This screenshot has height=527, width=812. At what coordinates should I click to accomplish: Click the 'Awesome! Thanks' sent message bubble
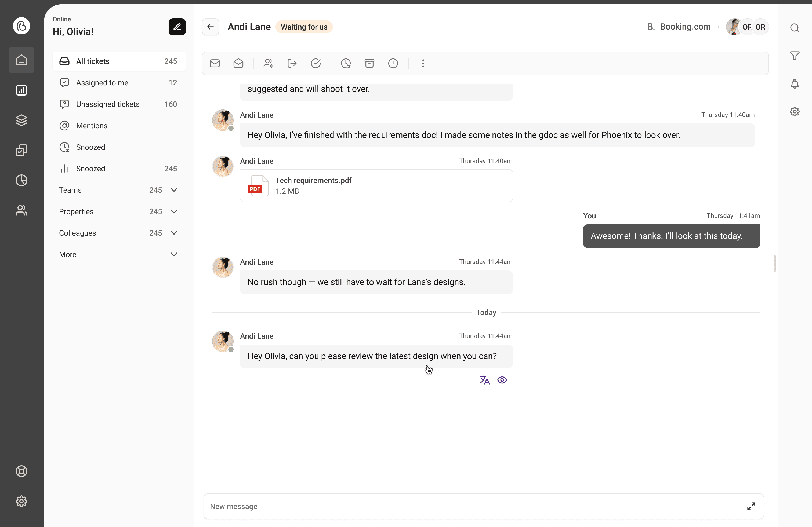click(672, 236)
